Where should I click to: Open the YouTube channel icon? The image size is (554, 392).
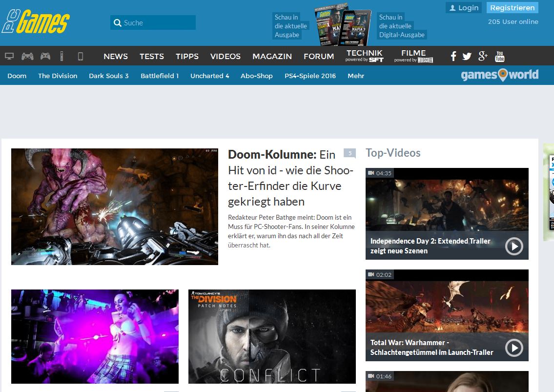(x=500, y=56)
